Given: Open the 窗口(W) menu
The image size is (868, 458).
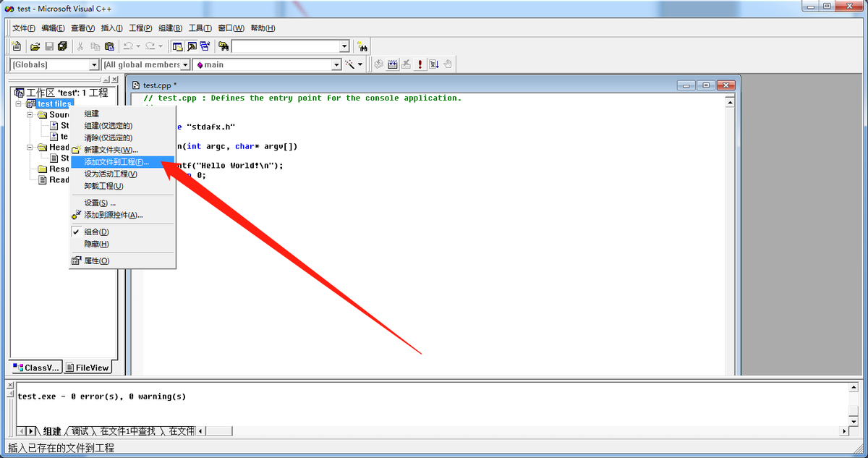Looking at the screenshot, I should 231,28.
